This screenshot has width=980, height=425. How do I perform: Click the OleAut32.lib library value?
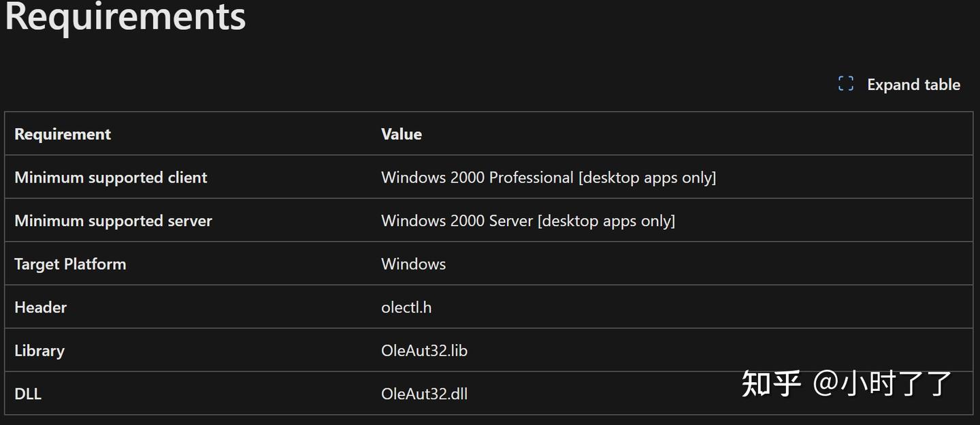(x=424, y=351)
